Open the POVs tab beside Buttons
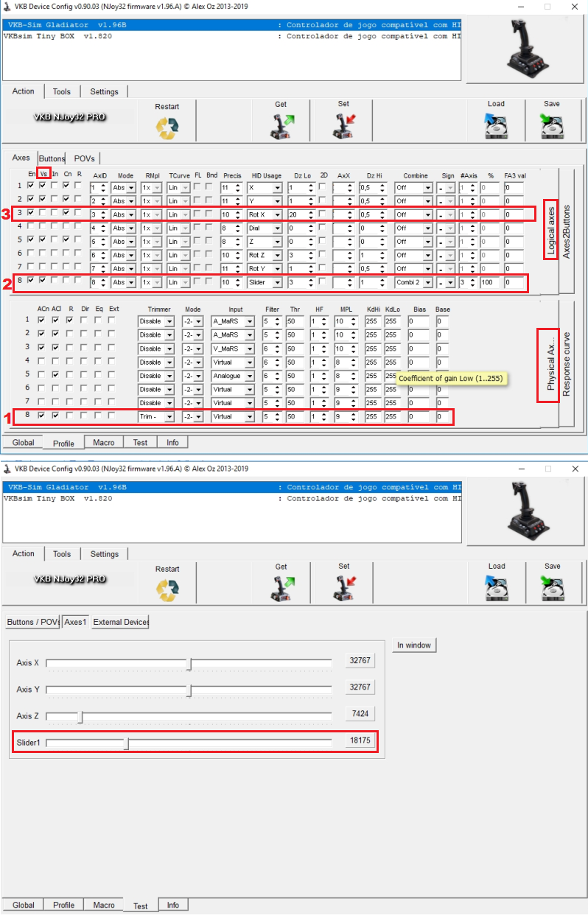This screenshot has height=921, width=588. click(84, 158)
